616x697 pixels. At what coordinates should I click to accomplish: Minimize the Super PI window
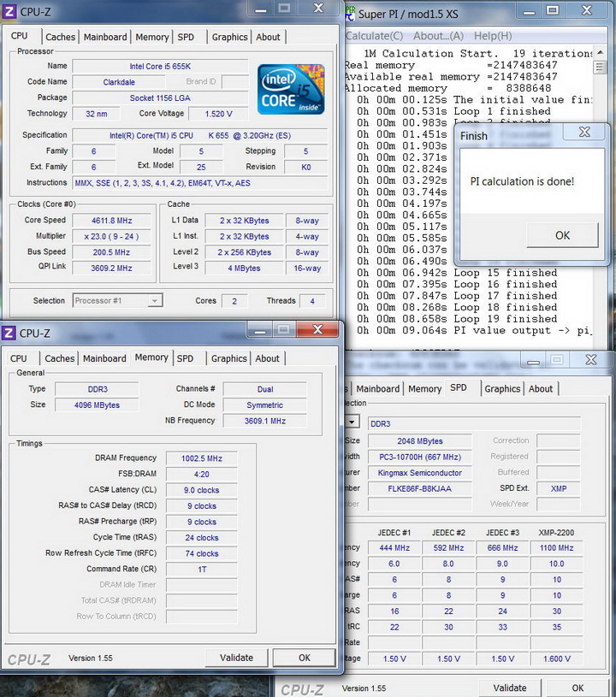[530, 10]
